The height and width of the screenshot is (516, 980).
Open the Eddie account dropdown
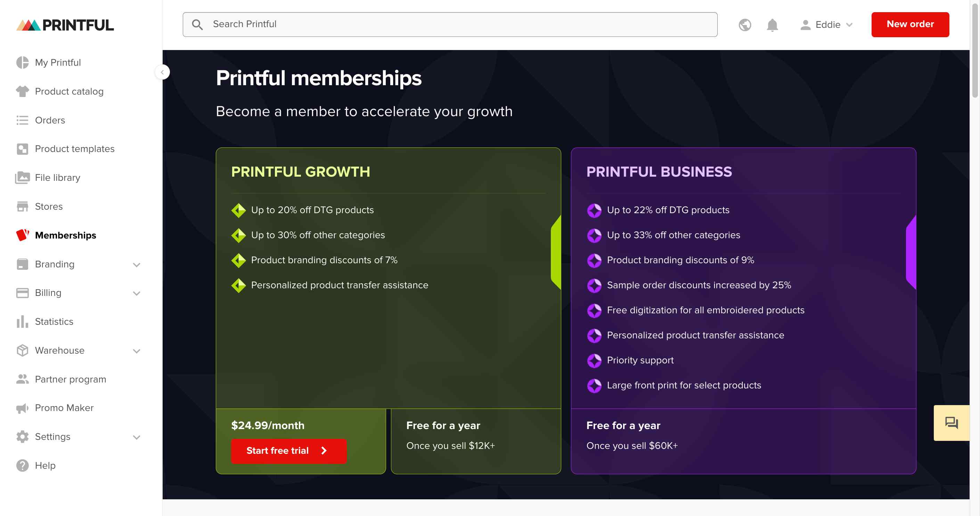827,25
